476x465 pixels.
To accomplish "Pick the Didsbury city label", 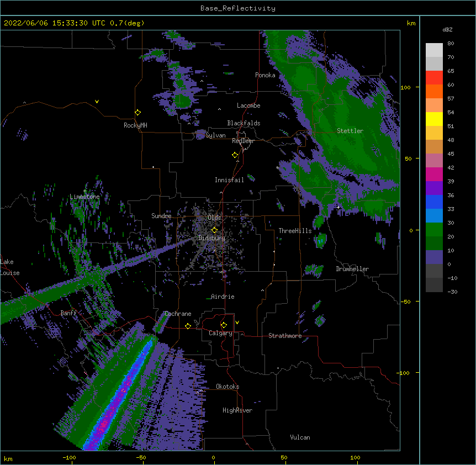I will click(x=212, y=238).
